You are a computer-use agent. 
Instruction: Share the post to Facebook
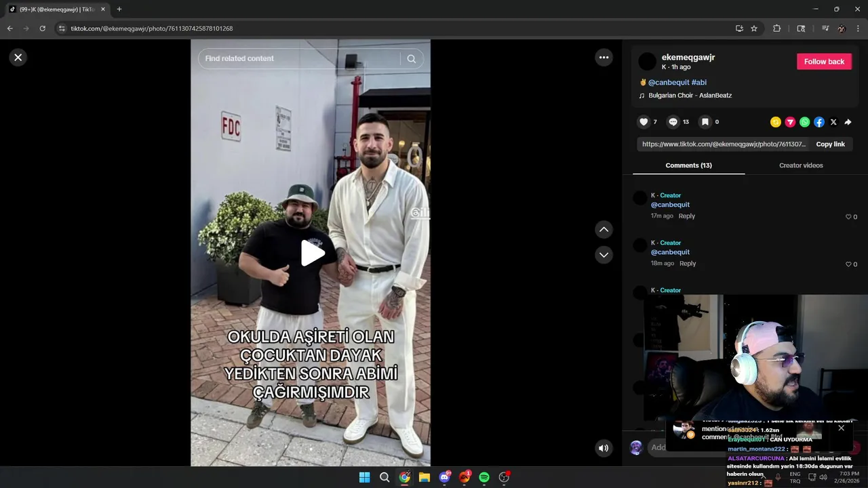tap(819, 122)
